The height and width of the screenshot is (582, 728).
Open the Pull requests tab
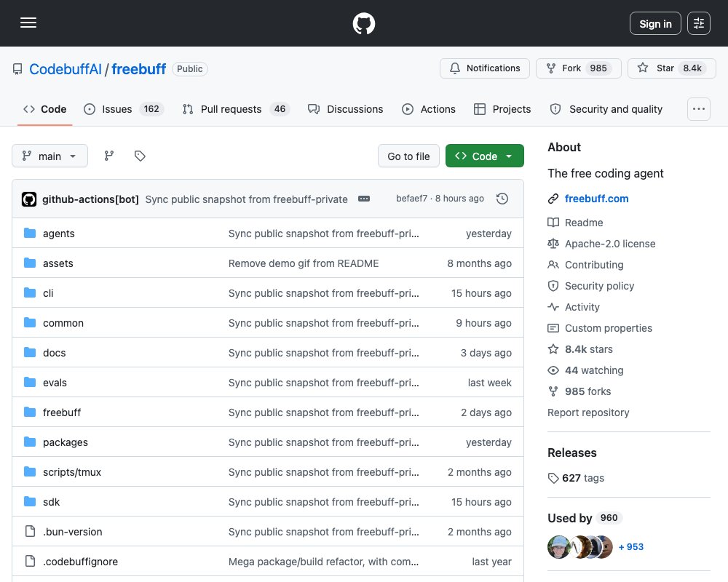(236, 109)
